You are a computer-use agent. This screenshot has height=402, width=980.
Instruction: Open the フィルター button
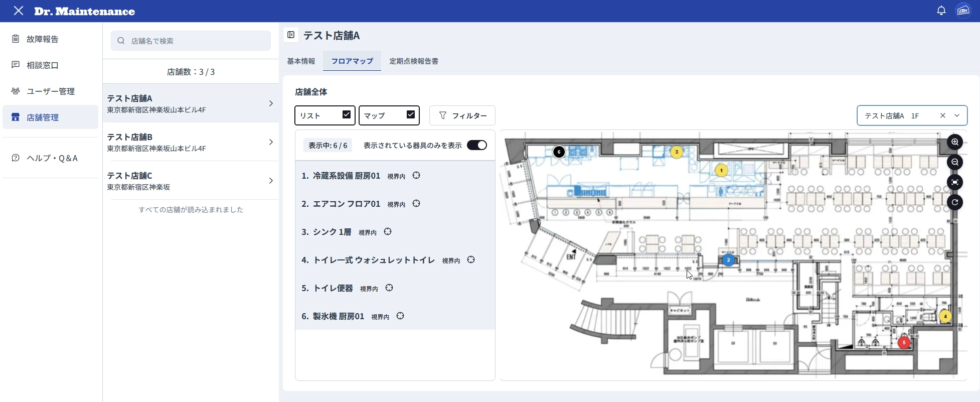[462, 115]
